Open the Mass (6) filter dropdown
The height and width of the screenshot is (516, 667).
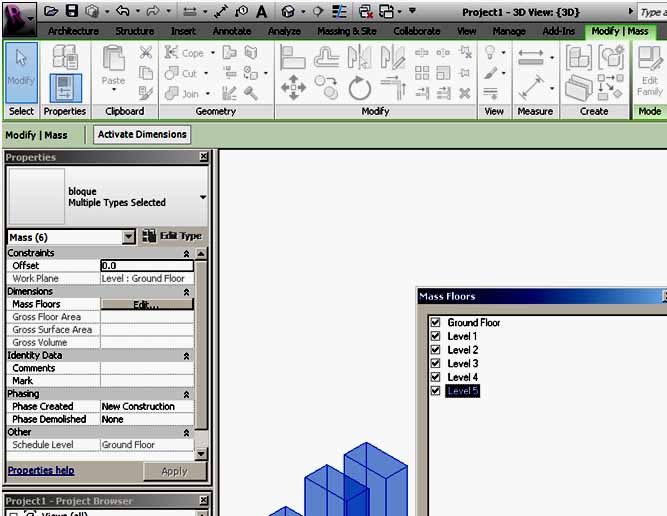click(128, 238)
